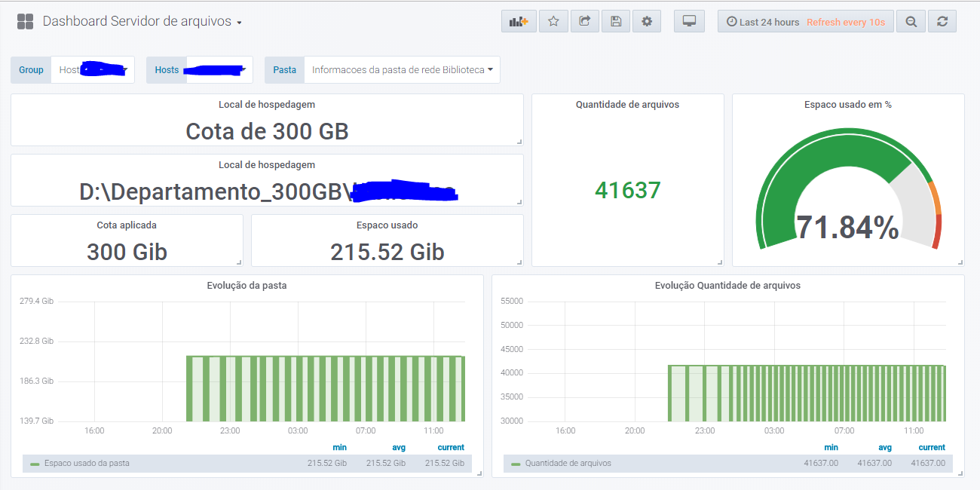Save the dashboard with floppy icon
The width and height of the screenshot is (980, 490).
tap(616, 21)
